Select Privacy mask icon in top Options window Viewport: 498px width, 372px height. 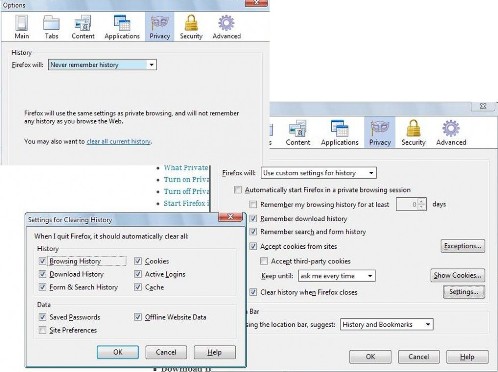(x=160, y=27)
